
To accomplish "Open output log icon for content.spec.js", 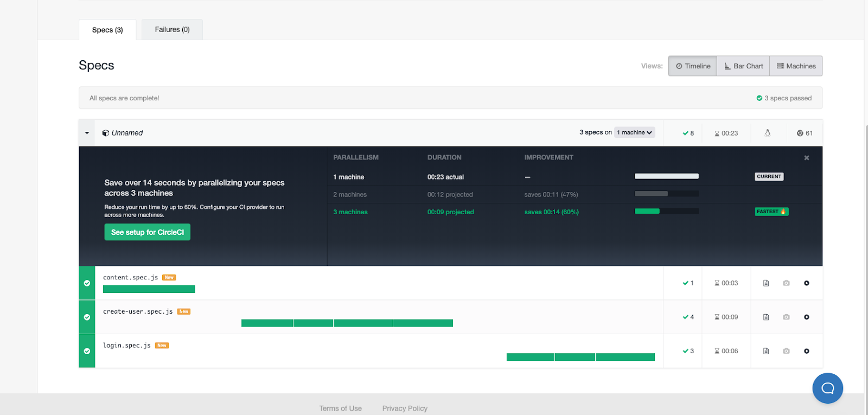I will tap(766, 283).
